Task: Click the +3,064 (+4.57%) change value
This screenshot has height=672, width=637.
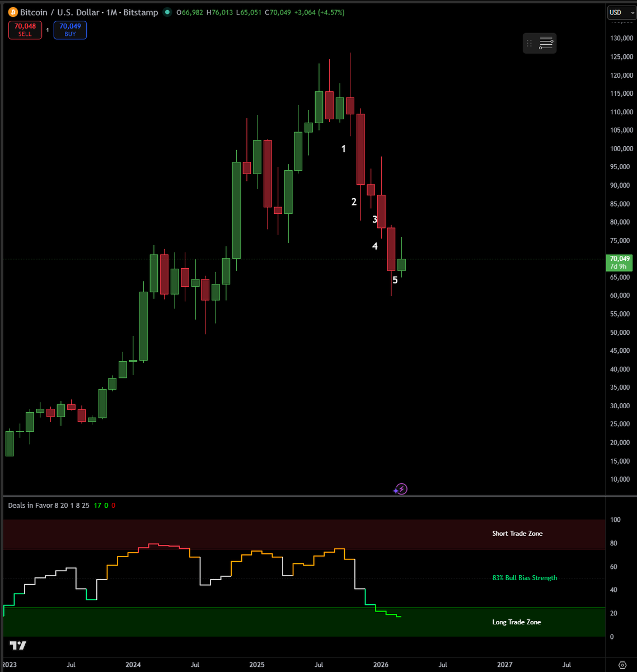Action: (x=320, y=12)
